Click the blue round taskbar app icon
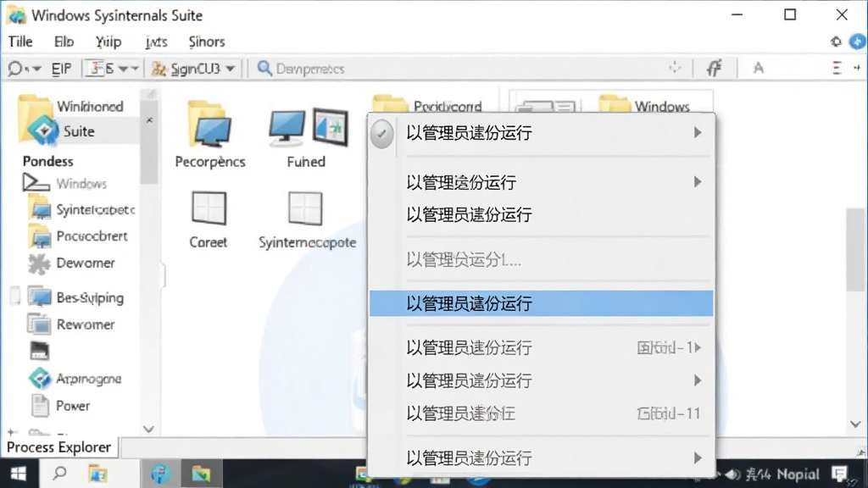The height and width of the screenshot is (488, 868). tap(160, 474)
